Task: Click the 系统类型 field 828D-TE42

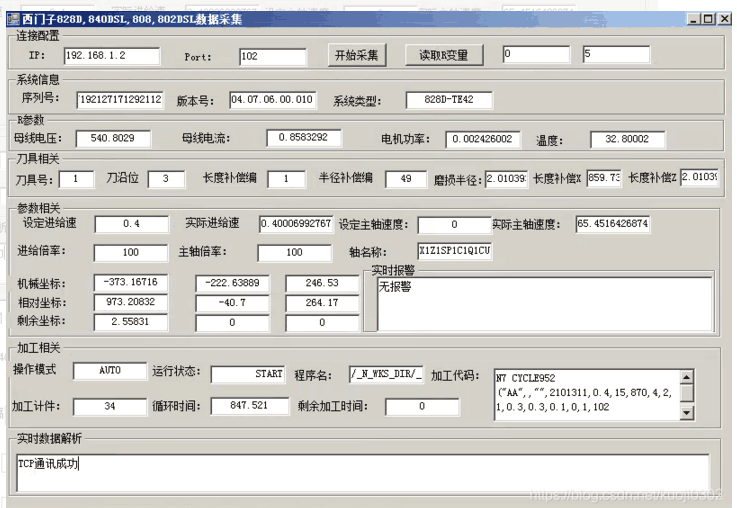Action: [449, 100]
